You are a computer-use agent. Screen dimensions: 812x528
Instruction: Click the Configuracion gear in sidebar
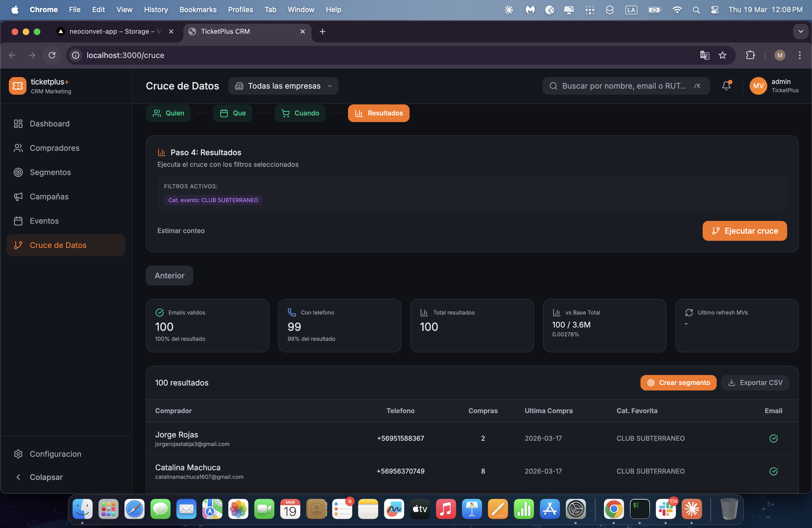tap(18, 454)
